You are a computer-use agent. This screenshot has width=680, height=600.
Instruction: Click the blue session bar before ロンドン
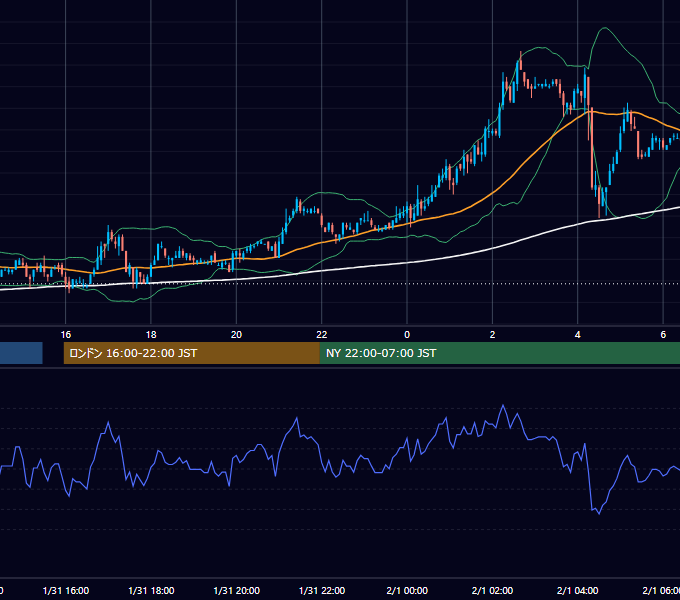click(21, 353)
